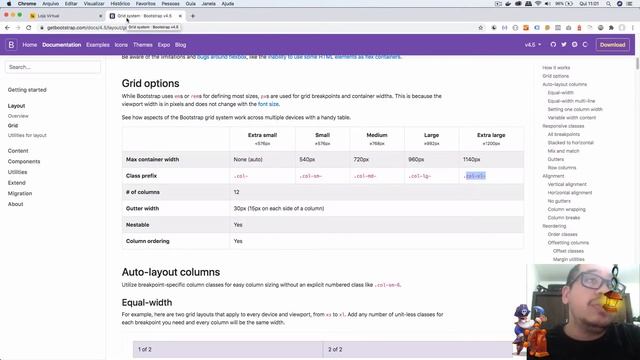Click the Download button
This screenshot has height=360, width=640.
[x=612, y=45]
